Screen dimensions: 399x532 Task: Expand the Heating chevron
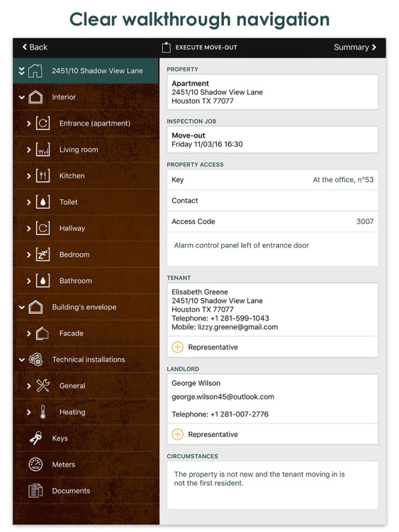point(29,412)
